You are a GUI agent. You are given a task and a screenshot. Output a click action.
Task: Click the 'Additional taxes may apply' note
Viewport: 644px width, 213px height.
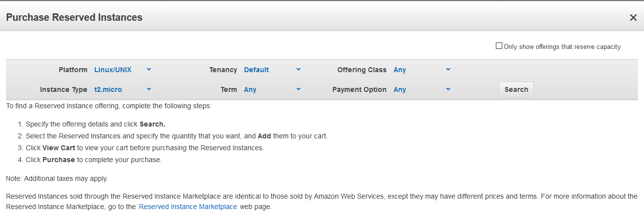coord(57,178)
